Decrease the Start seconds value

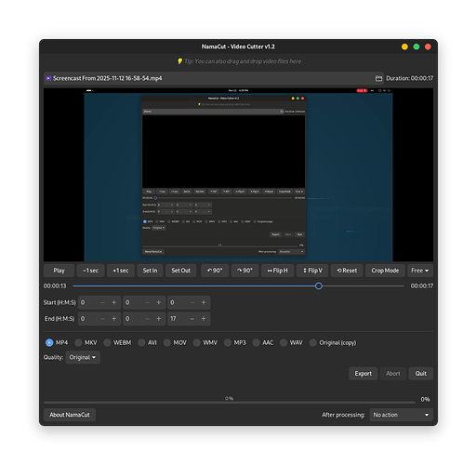[192, 302]
